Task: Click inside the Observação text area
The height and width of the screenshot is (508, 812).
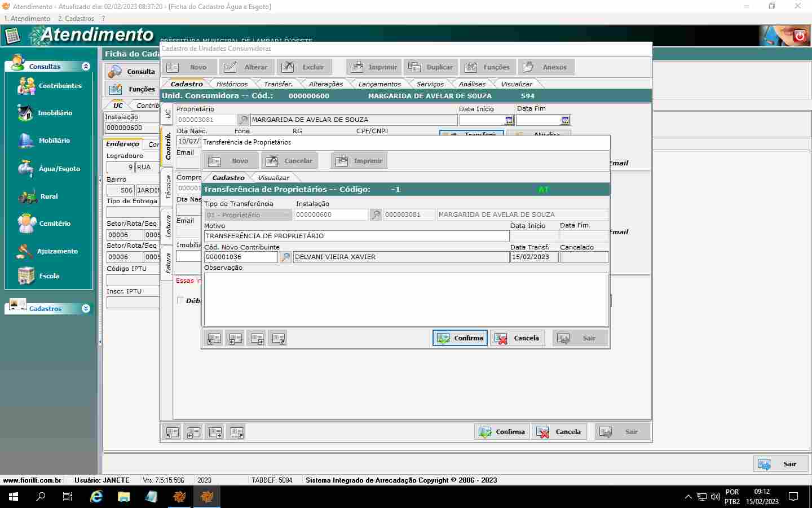Action: [x=405, y=300]
